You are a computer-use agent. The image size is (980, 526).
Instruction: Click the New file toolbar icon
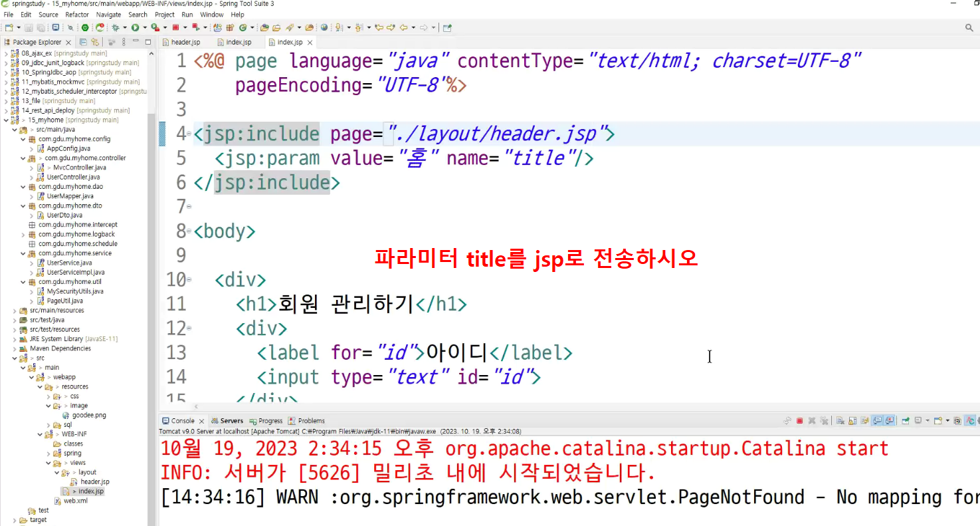tap(9, 27)
